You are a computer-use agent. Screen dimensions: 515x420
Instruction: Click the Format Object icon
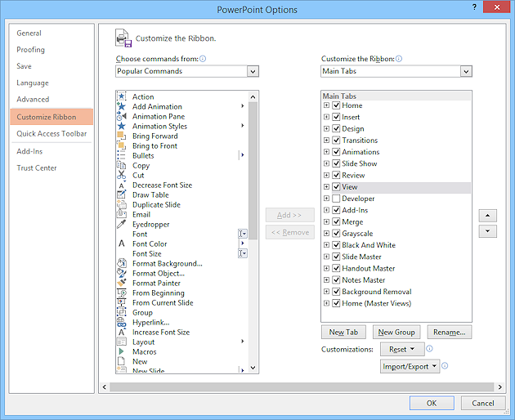point(122,273)
